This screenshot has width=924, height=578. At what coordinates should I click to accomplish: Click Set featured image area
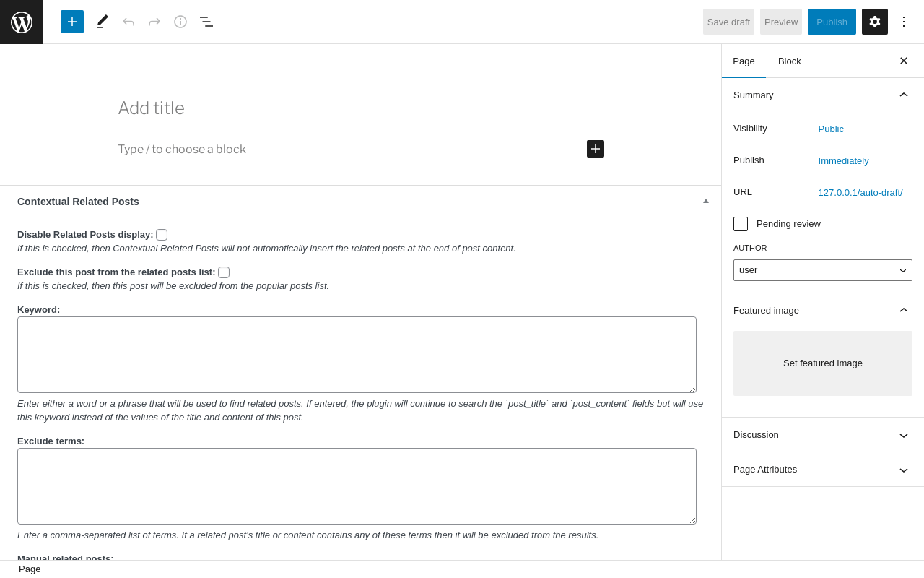(823, 363)
